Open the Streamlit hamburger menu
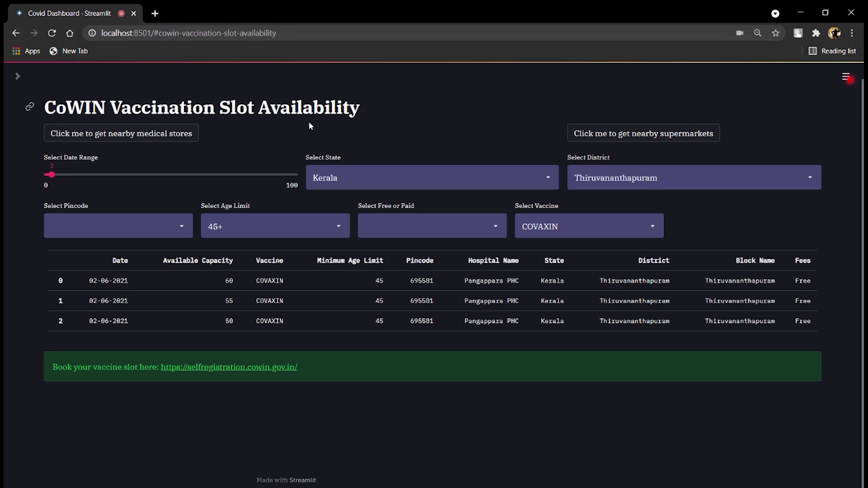The height and width of the screenshot is (488, 868). pos(846,77)
